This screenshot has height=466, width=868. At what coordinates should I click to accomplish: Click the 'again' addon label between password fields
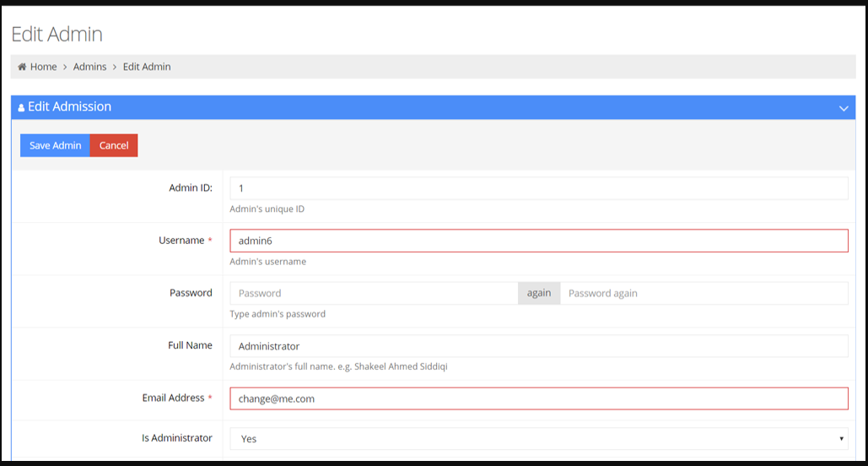pyautogui.click(x=539, y=293)
